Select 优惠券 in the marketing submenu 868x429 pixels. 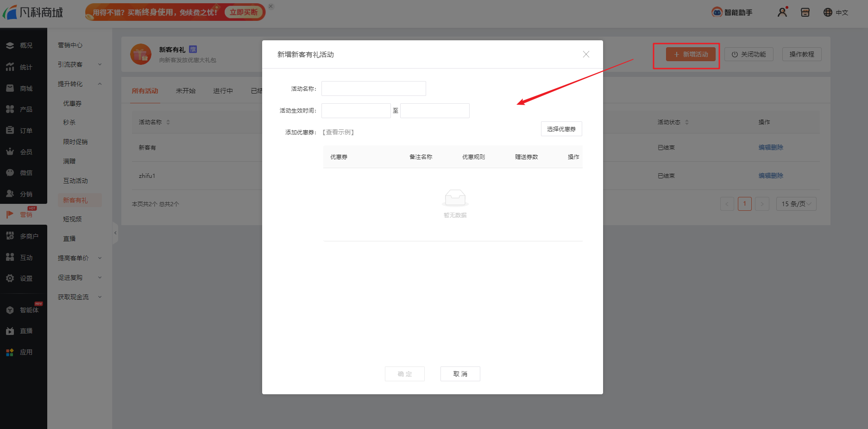72,103
